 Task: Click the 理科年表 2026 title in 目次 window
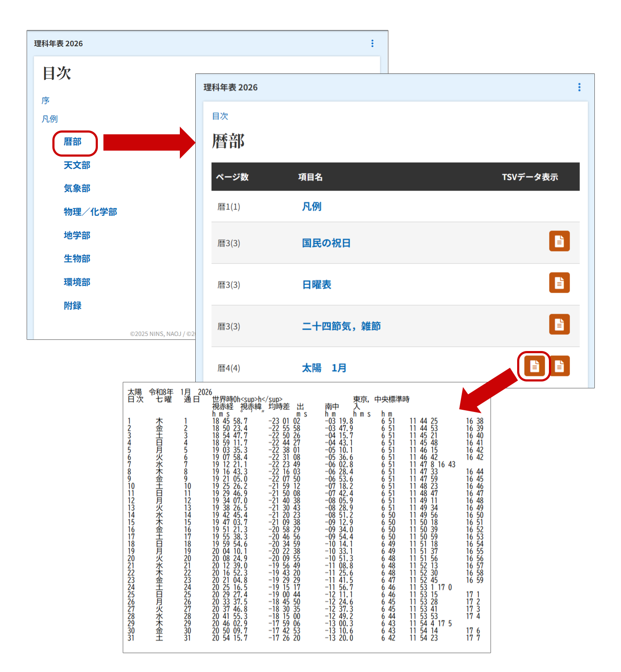tap(58, 43)
